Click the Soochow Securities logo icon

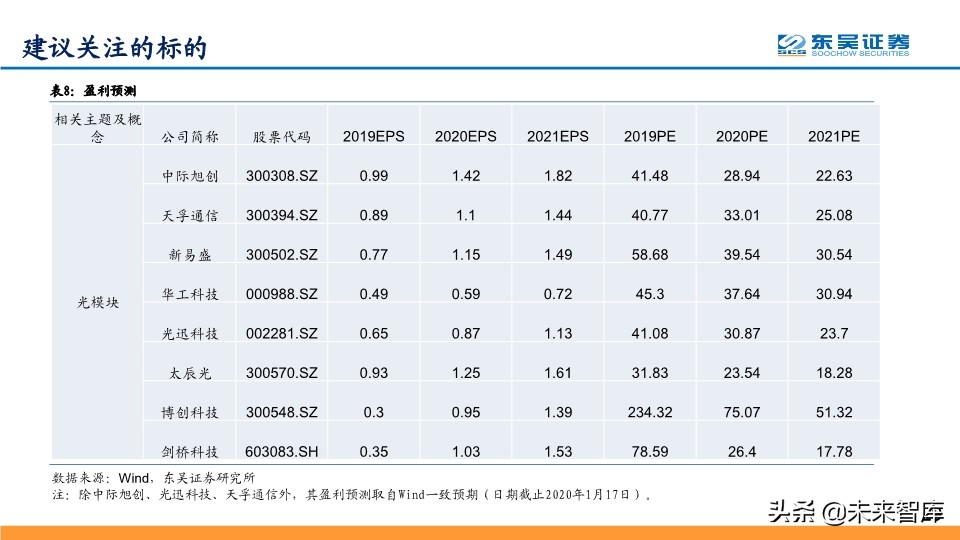[x=792, y=44]
